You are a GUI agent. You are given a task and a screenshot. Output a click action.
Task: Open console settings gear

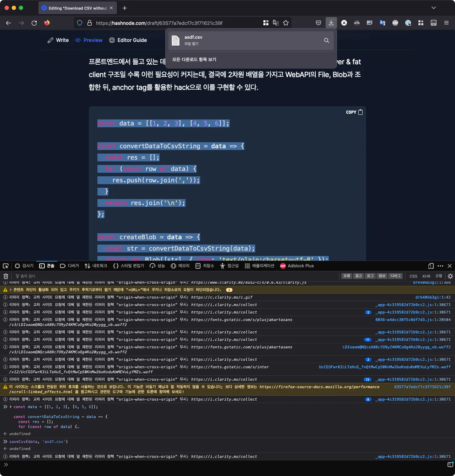(450, 276)
